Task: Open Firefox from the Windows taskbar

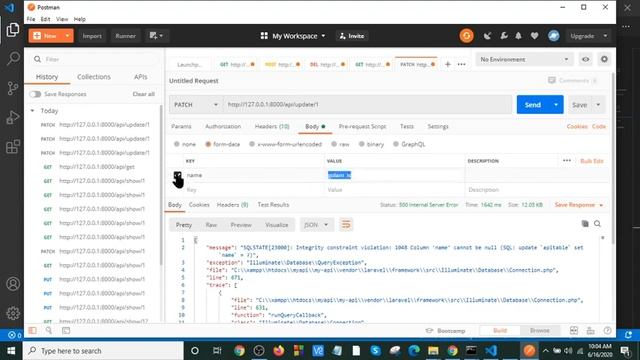Action: pyautogui.click(x=278, y=351)
